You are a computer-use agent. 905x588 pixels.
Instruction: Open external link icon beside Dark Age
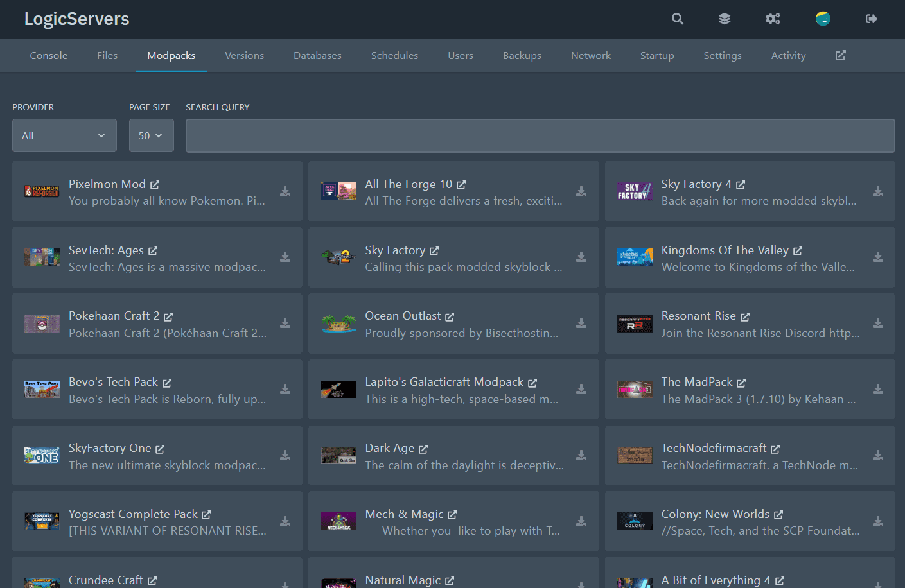coord(423,449)
